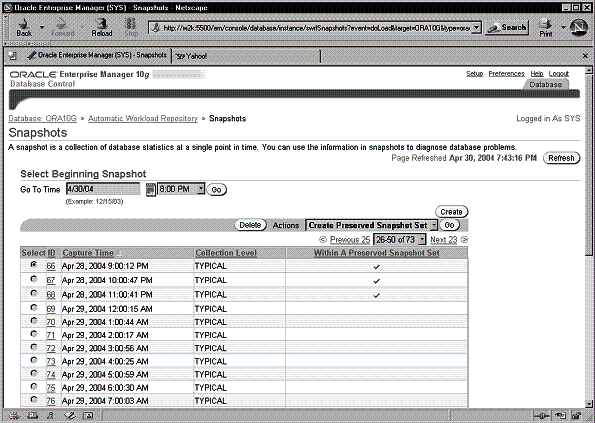Select the radio button for snapshot 68
Viewport: 595px width, 423px height.
coord(34,293)
